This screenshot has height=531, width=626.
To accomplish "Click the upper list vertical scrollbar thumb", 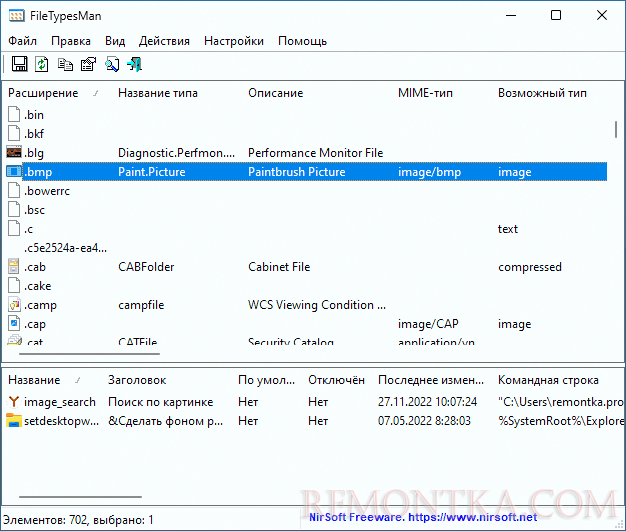I will coord(616,130).
